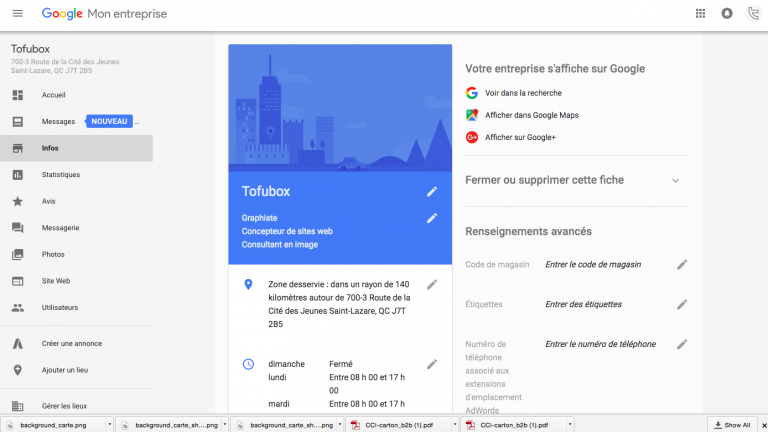Open dropdown for first CCI-carton_b2b pdf

click(455, 425)
